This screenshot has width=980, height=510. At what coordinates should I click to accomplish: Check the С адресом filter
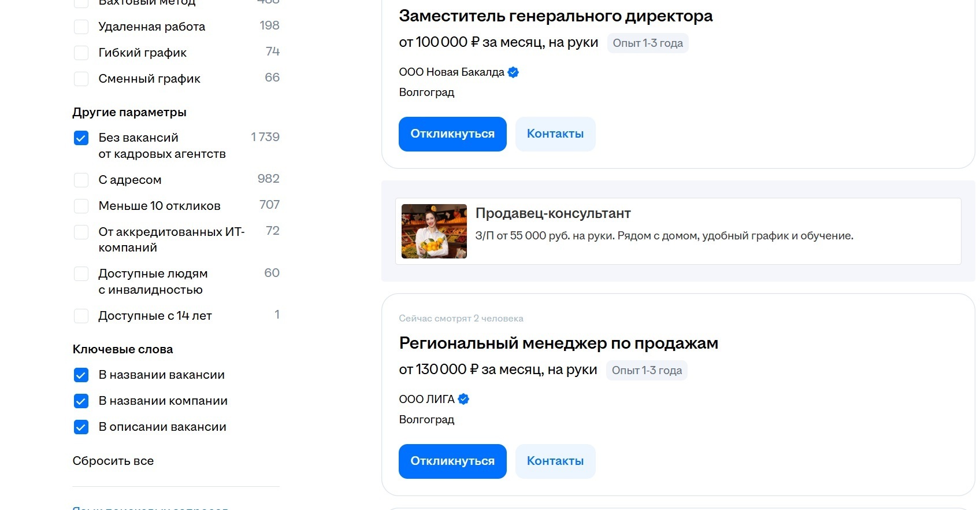coord(81,180)
